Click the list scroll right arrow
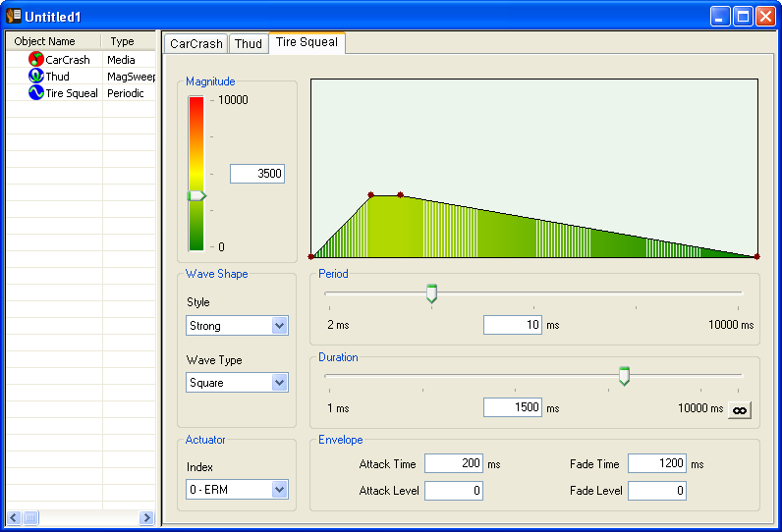This screenshot has width=782, height=532. coord(146,517)
